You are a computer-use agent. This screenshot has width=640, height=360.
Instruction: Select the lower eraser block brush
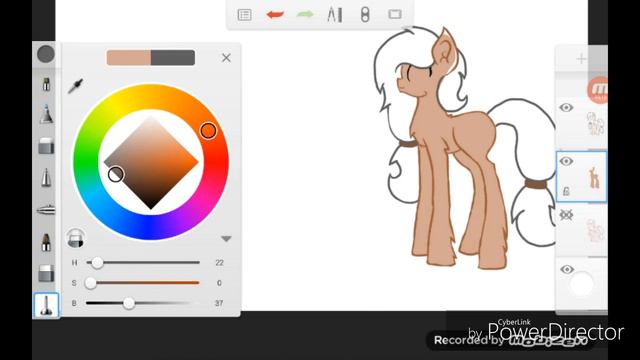point(46,273)
